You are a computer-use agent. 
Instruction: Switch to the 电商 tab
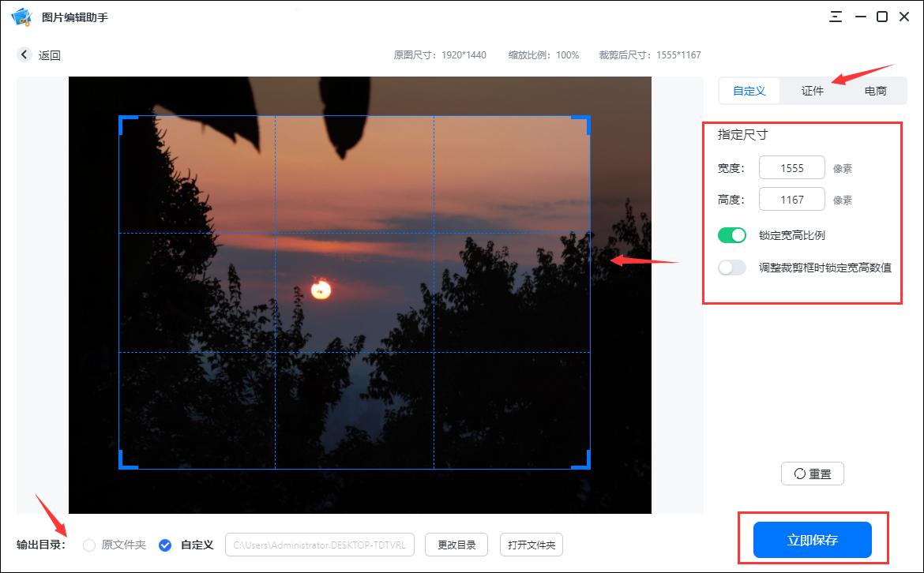point(875,91)
